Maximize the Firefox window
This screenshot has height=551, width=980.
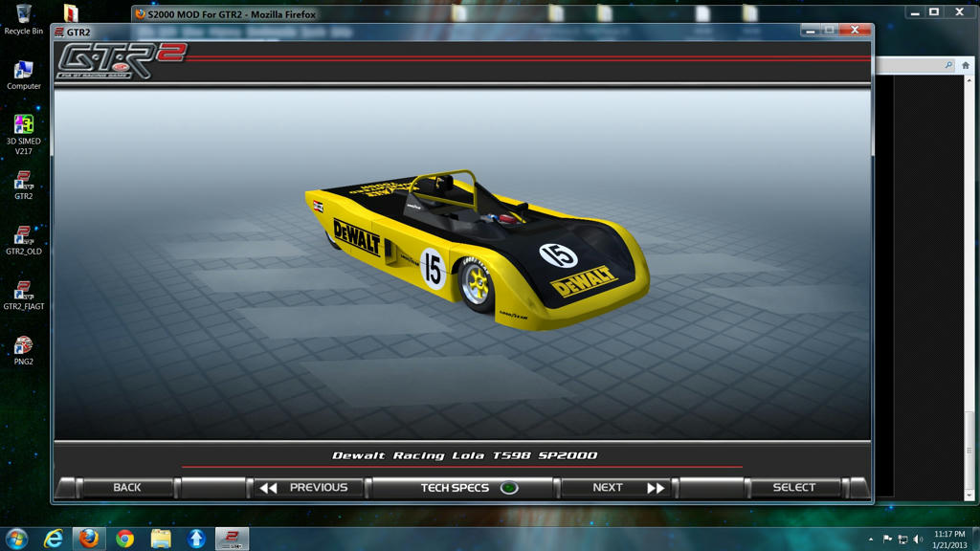tap(934, 11)
